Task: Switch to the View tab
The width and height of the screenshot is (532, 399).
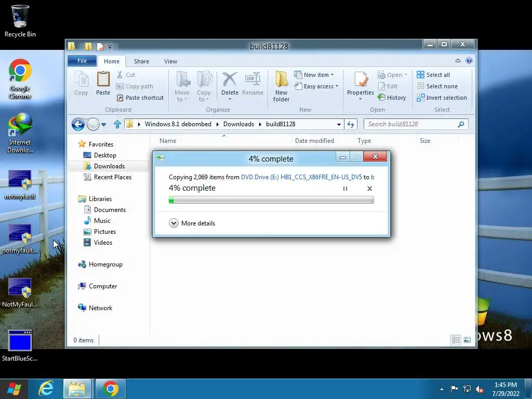Action: click(170, 61)
